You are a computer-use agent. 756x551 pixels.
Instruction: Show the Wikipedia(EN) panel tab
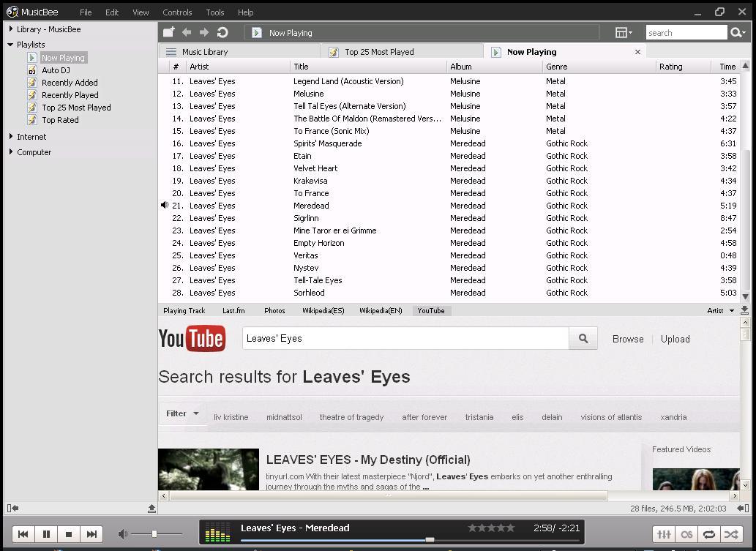(381, 310)
